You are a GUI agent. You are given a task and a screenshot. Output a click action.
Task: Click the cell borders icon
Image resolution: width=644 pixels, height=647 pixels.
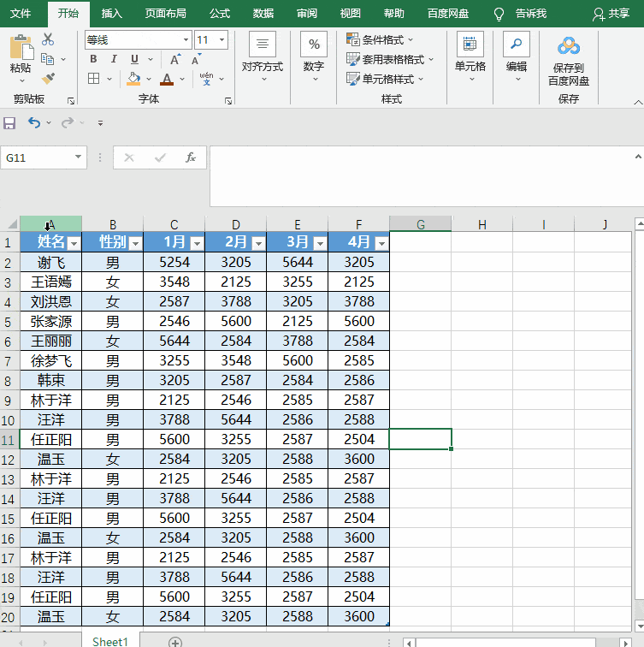pyautogui.click(x=94, y=79)
